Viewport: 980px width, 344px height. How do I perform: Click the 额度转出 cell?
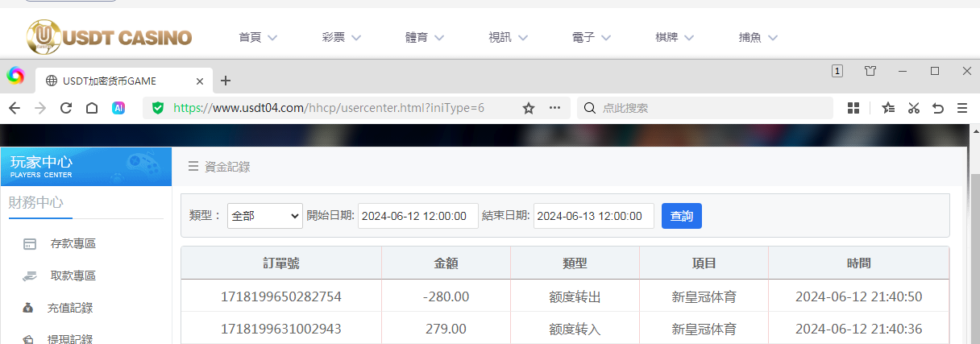point(575,296)
